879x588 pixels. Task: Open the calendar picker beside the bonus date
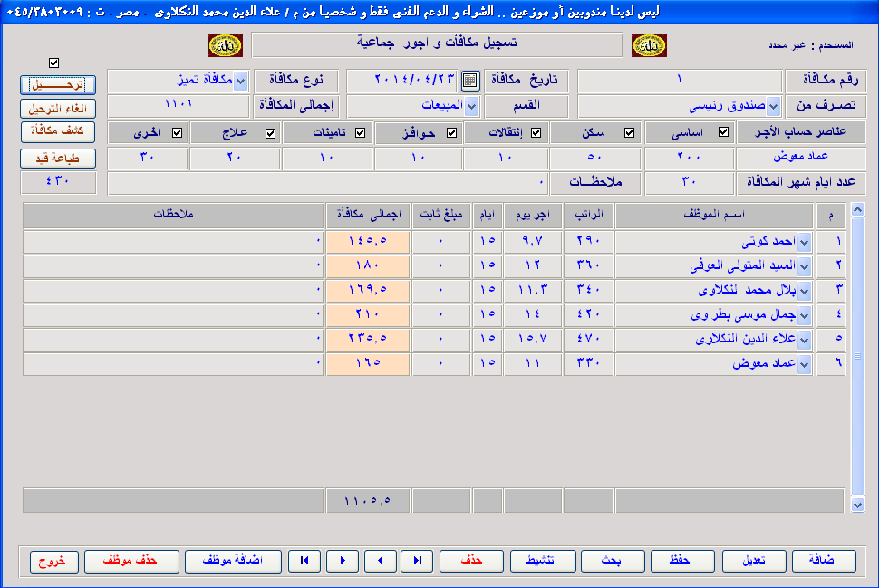tap(469, 81)
